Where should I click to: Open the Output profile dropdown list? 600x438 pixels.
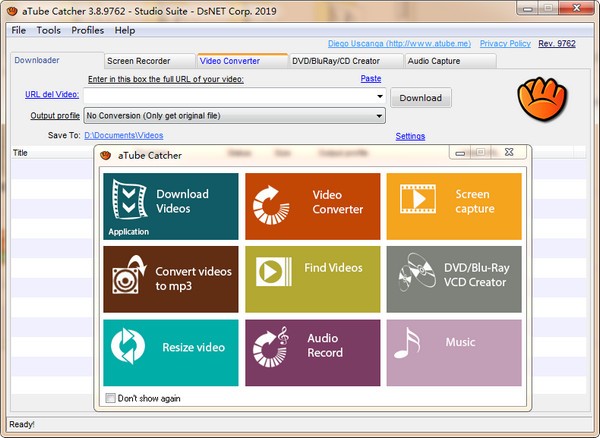[x=380, y=116]
